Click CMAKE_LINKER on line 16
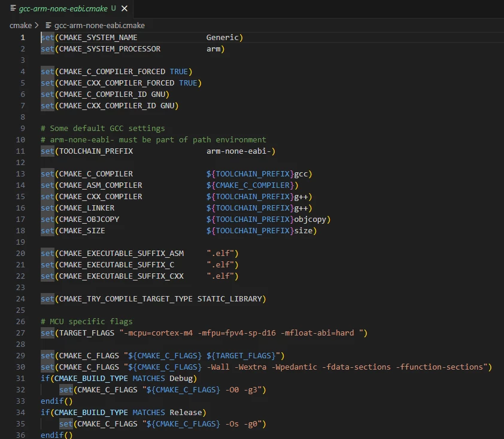This screenshot has height=439, width=504. pos(87,208)
